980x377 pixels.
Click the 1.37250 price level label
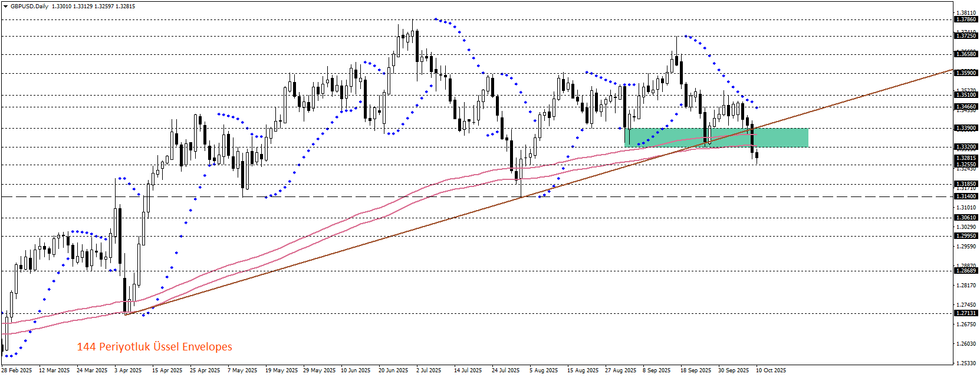(x=966, y=36)
